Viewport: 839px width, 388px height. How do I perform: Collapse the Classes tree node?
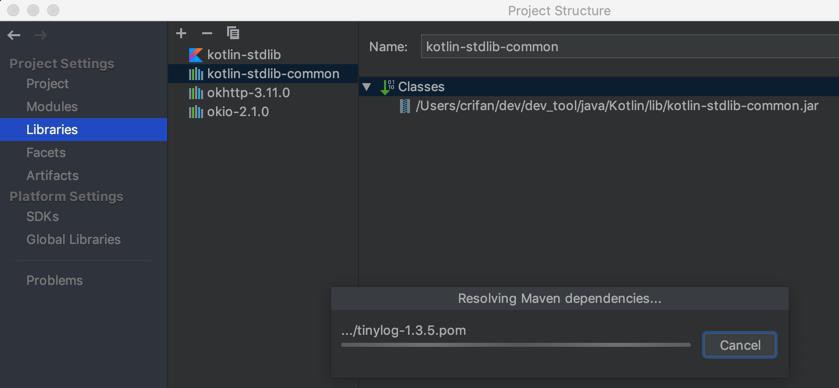click(367, 87)
